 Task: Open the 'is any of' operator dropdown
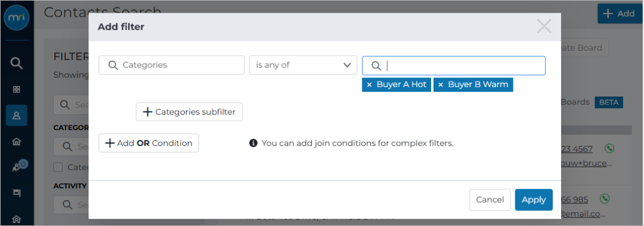pyautogui.click(x=303, y=65)
